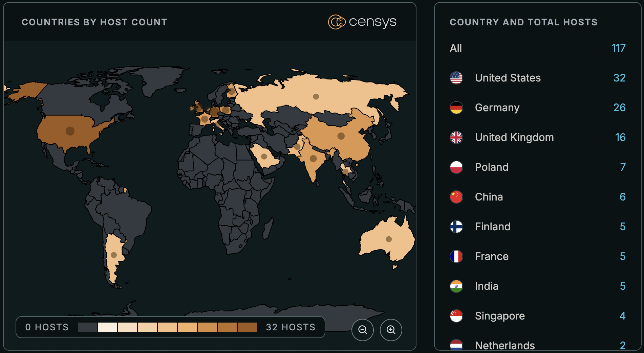Click the Saudi Arabia marker on the map

(264, 157)
